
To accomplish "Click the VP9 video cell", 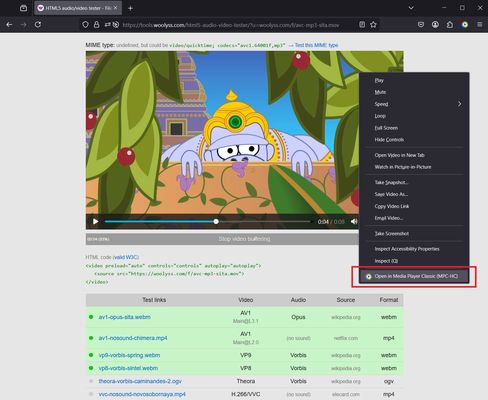I will pyautogui.click(x=246, y=355).
